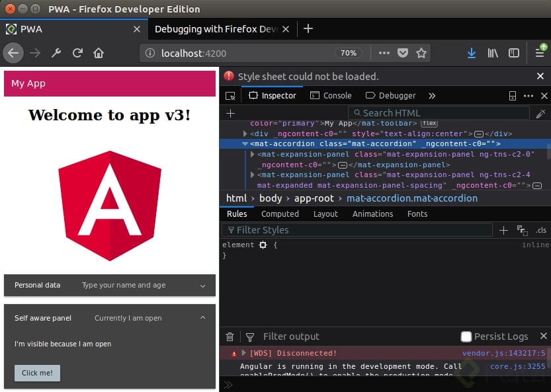551x392 pixels.
Task: Enable the Persist Logs checkbox
Action: (466, 336)
